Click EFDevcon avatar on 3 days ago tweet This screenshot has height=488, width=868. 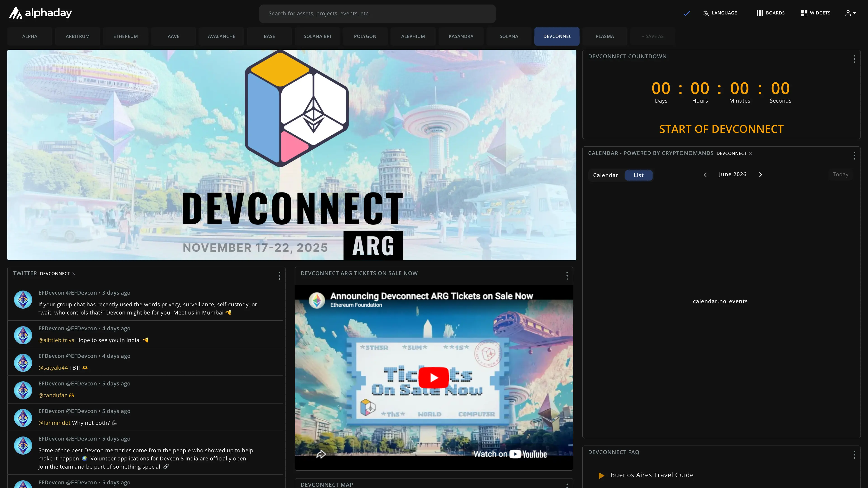[x=23, y=300]
